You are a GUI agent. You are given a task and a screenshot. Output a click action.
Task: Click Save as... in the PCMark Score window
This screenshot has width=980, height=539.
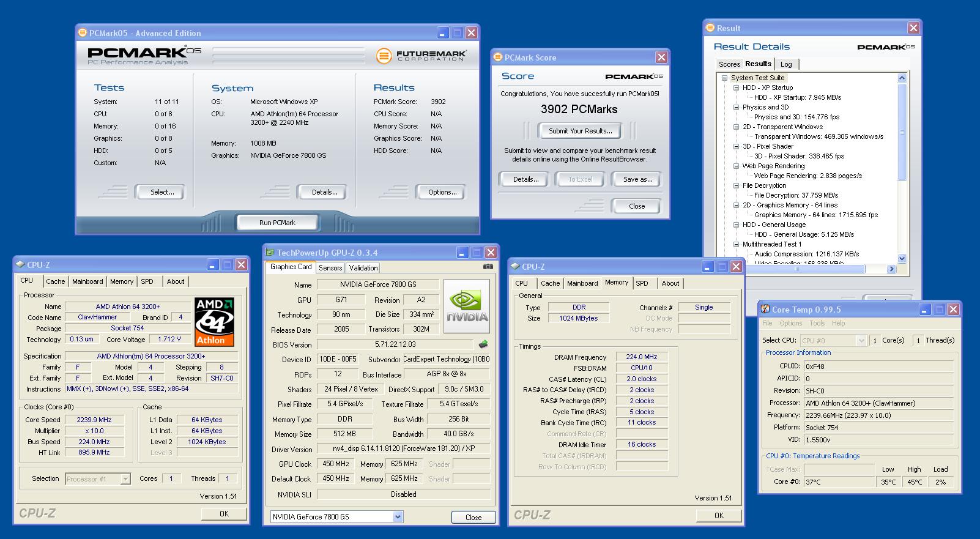637,179
